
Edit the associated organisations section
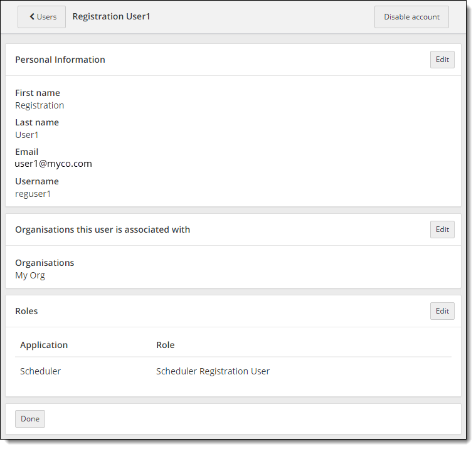[442, 230]
